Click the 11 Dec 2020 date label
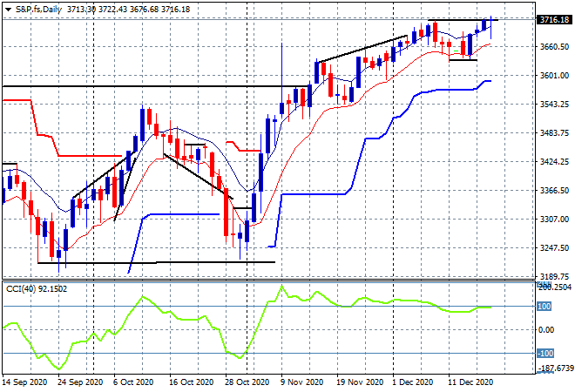 click(x=470, y=382)
